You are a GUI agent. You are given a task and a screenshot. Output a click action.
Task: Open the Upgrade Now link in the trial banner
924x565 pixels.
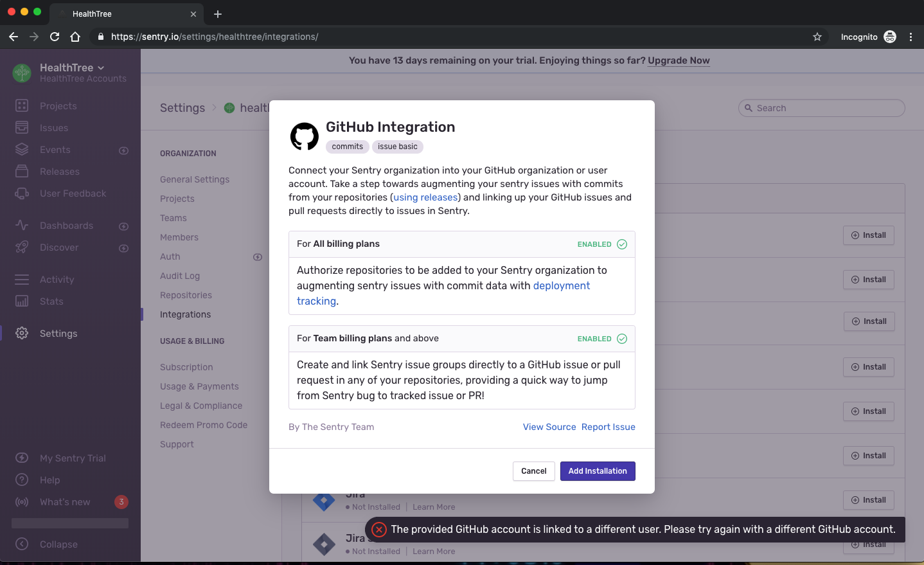(x=679, y=60)
